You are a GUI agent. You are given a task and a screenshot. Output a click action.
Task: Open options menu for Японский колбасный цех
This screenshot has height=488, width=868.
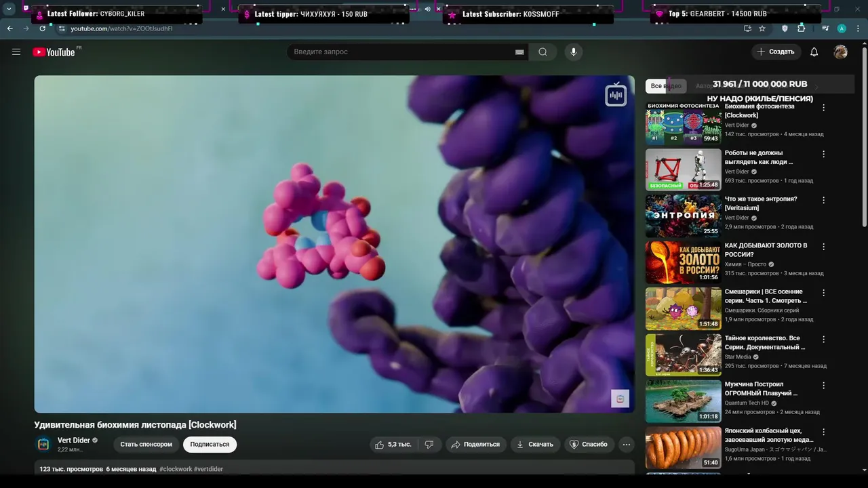(x=824, y=432)
